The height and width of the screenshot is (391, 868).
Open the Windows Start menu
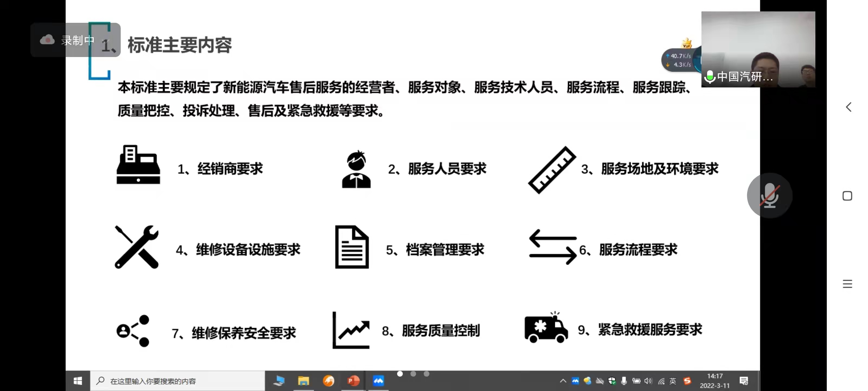[x=78, y=380]
